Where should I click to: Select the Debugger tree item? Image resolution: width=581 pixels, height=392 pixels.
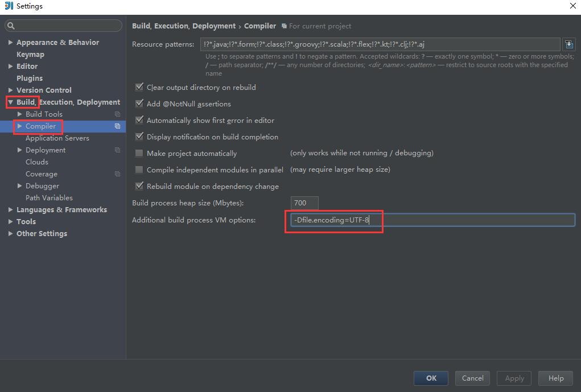pyautogui.click(x=42, y=186)
